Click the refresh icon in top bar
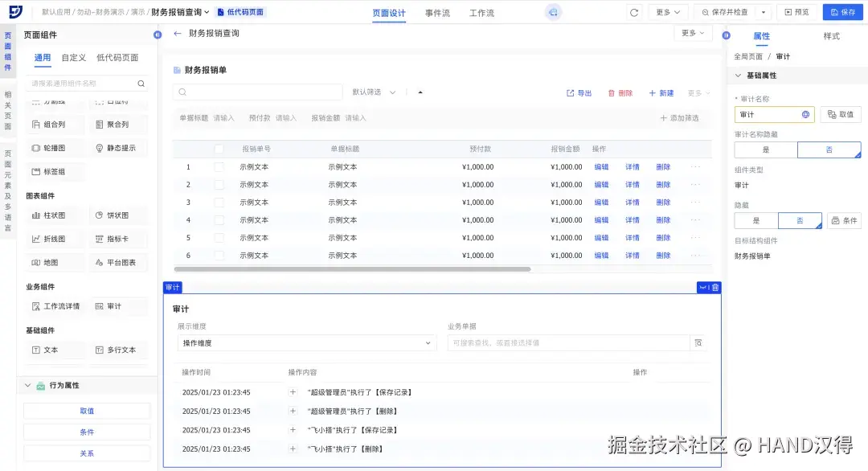This screenshot has height=471, width=868. pyautogui.click(x=634, y=12)
